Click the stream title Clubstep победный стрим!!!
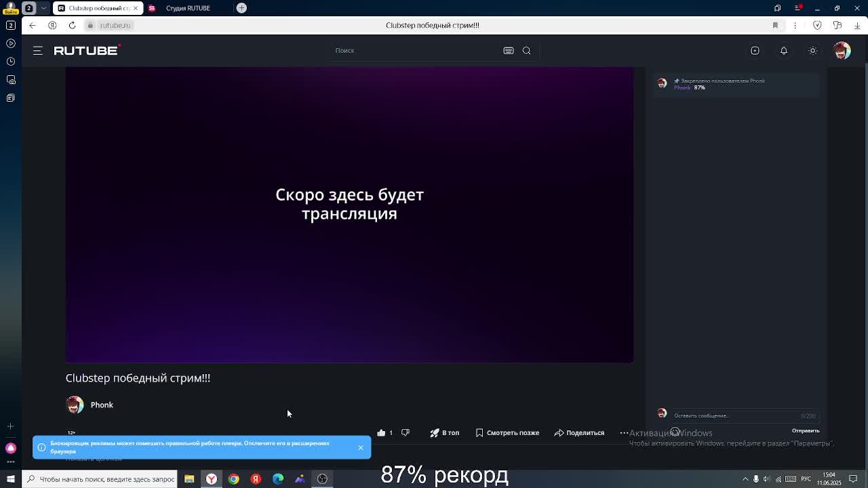The width and height of the screenshot is (868, 488). tap(138, 378)
